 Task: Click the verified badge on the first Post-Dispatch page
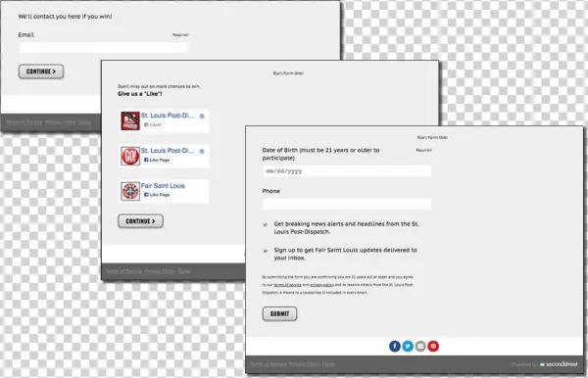(202, 117)
